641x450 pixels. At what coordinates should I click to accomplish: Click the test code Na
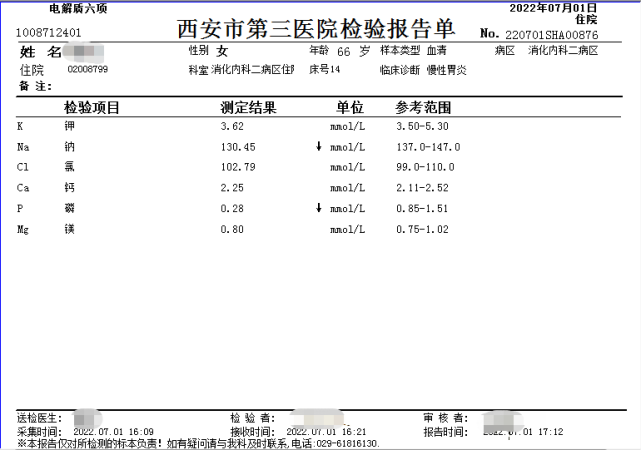pyautogui.click(x=23, y=147)
